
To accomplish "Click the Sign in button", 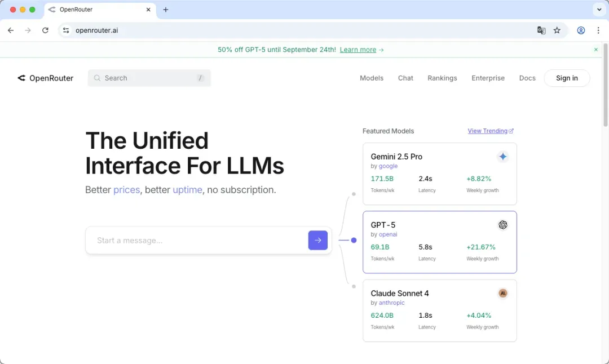I will (567, 78).
